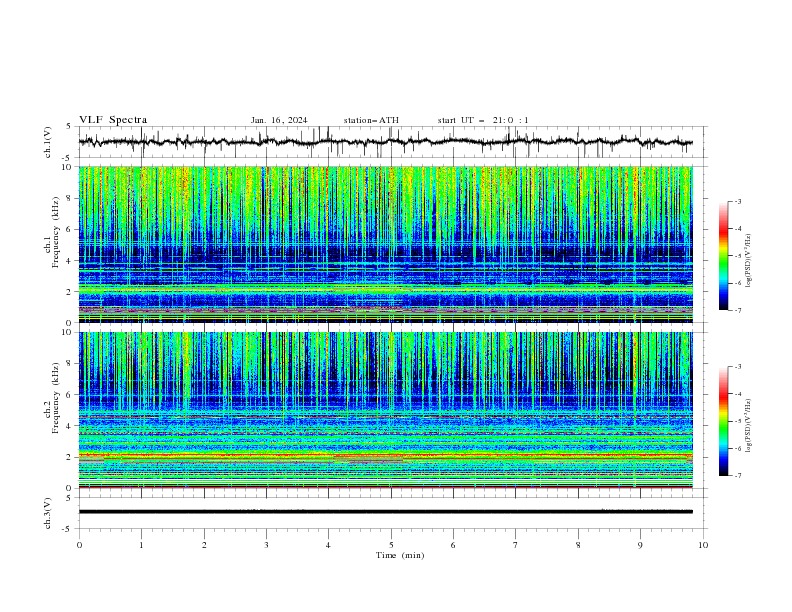Screen dimensions: 792x612
Task: Click the date 'Jan. 16, 2024'
Action: click(279, 120)
